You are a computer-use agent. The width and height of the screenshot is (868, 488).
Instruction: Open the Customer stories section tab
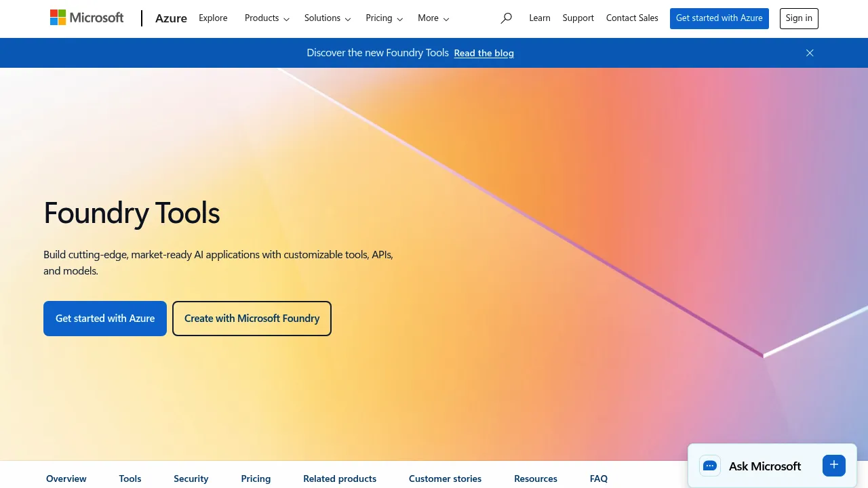[445, 479]
